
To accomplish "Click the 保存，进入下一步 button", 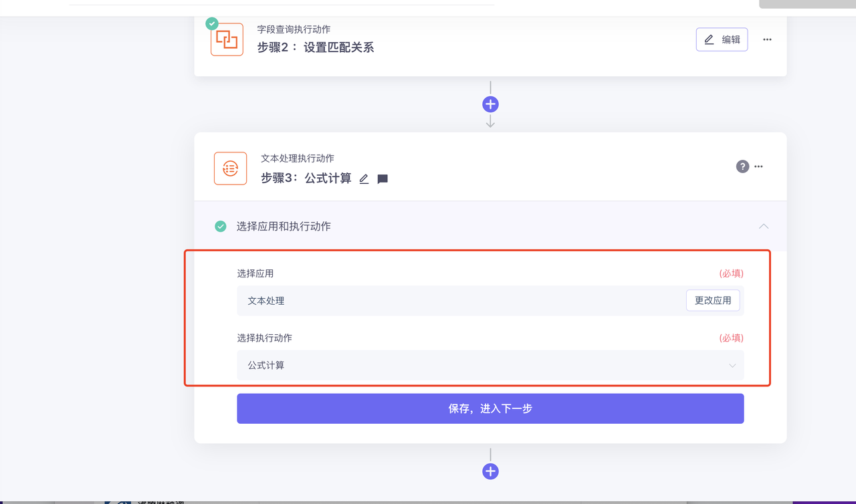I will (490, 408).
